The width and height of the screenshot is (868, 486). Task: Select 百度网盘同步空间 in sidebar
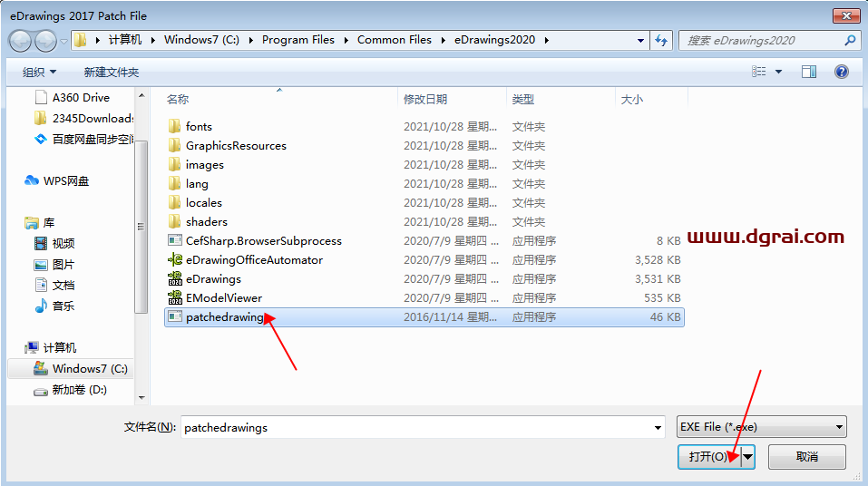pyautogui.click(x=83, y=139)
